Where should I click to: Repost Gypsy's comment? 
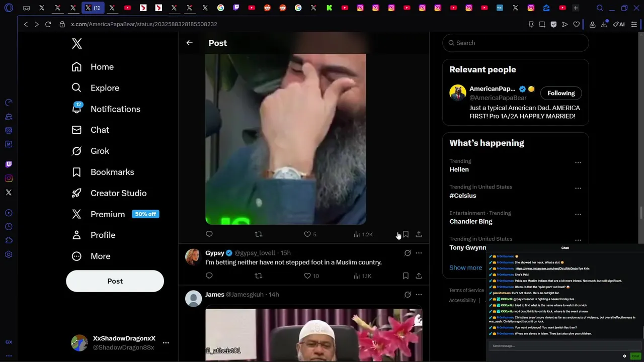[258, 276]
